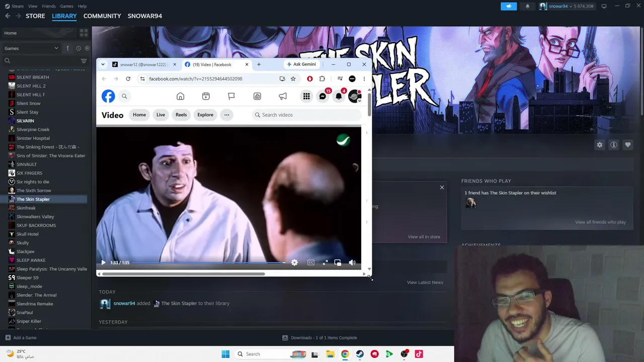This screenshot has height=362, width=644.
Task: Click the Facebook Search videos field
Action: (306, 115)
